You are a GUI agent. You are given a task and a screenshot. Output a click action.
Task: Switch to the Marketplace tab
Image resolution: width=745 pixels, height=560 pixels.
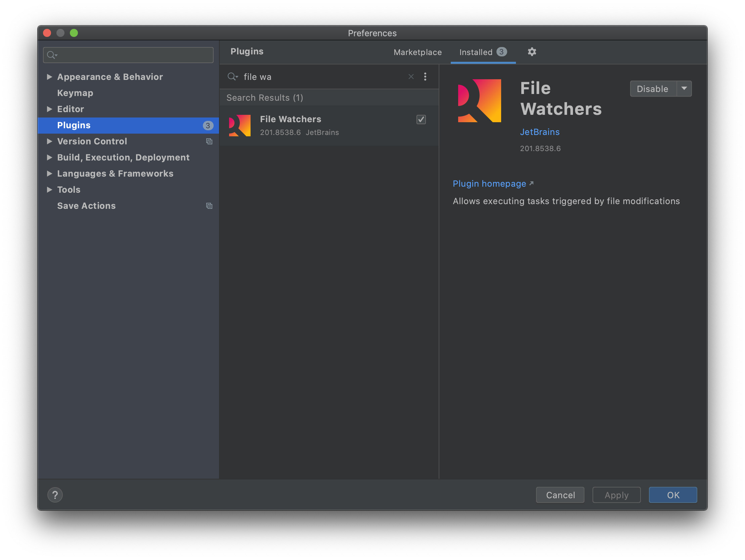point(417,52)
